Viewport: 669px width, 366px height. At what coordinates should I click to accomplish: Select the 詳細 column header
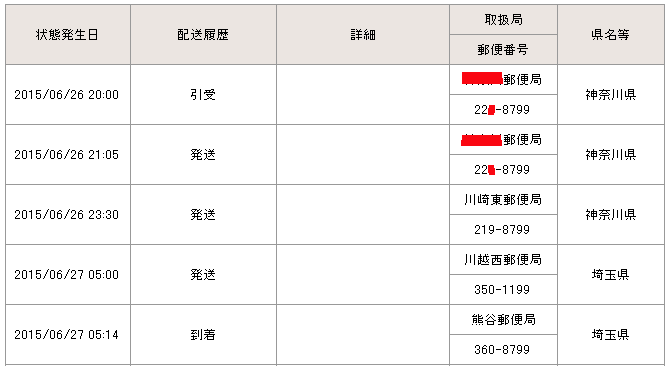(x=363, y=35)
